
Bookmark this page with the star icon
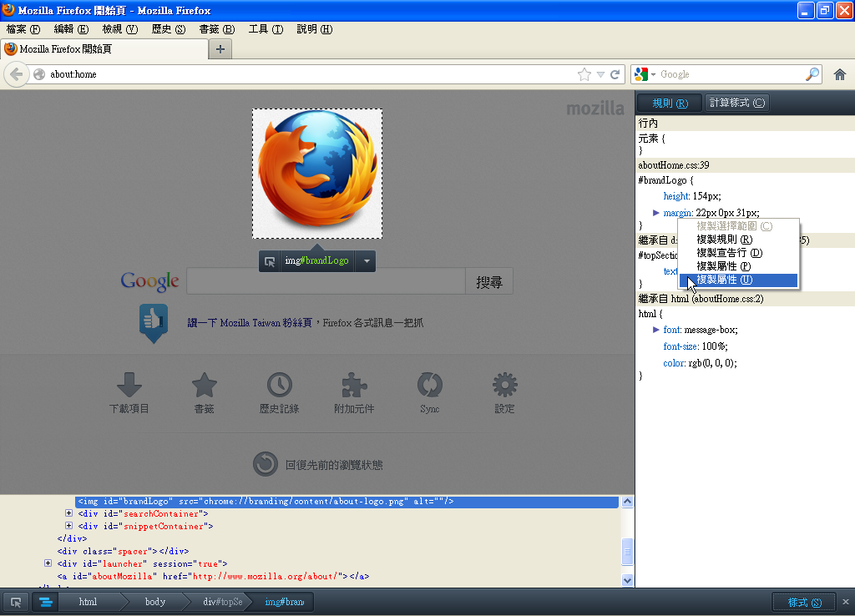coord(584,74)
